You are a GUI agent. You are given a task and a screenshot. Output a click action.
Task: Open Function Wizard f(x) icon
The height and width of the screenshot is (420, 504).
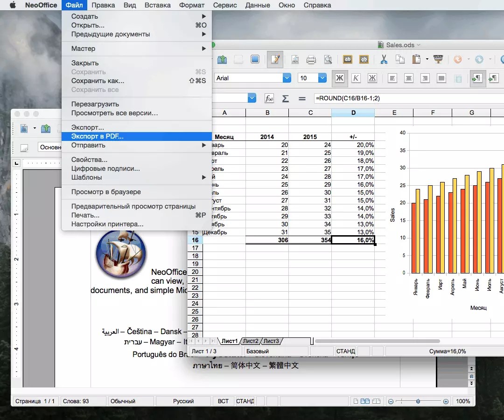tap(269, 98)
